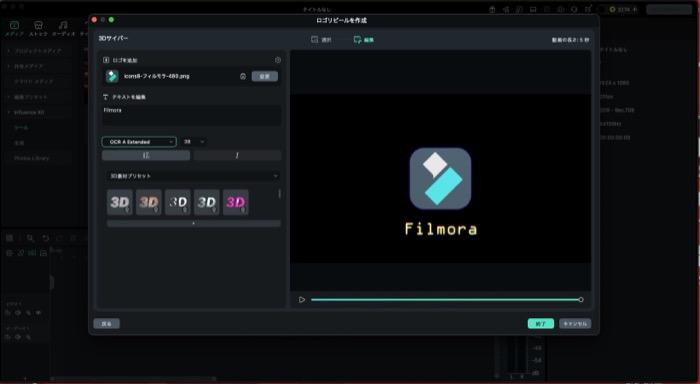
Task: Click the teal preview progress bar
Action: pos(445,300)
